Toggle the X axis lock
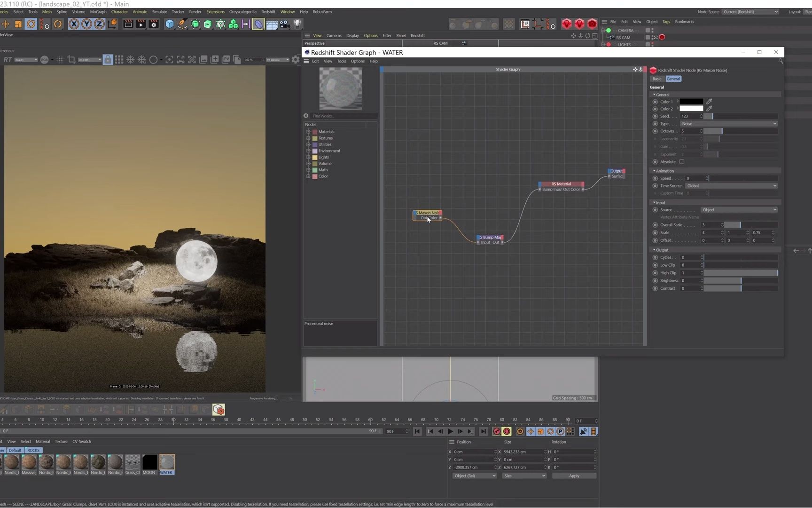This screenshot has width=812, height=508. point(74,24)
